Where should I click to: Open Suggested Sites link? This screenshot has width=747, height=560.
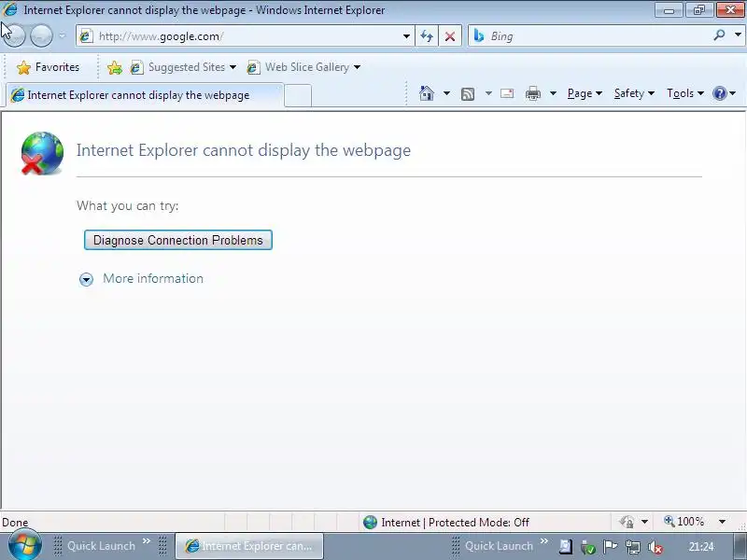[x=186, y=67]
